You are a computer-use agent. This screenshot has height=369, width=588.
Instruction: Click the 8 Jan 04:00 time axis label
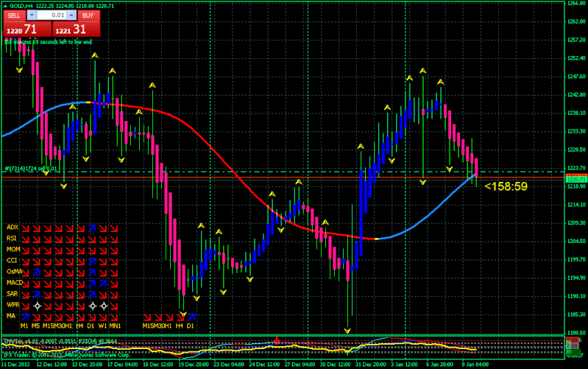pyautogui.click(x=475, y=364)
